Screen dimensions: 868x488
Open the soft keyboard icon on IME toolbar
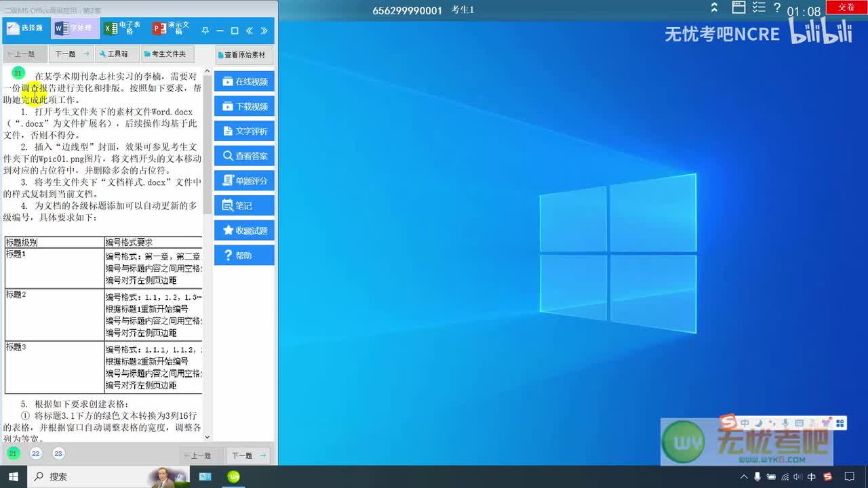click(x=799, y=424)
